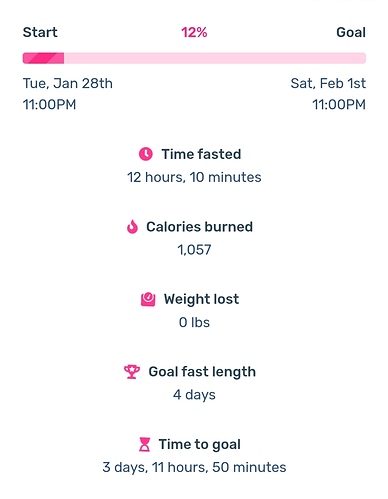The width and height of the screenshot is (388, 499).
Task: Select the goal time 11:00PM under Feb 1st
Action: tap(339, 105)
